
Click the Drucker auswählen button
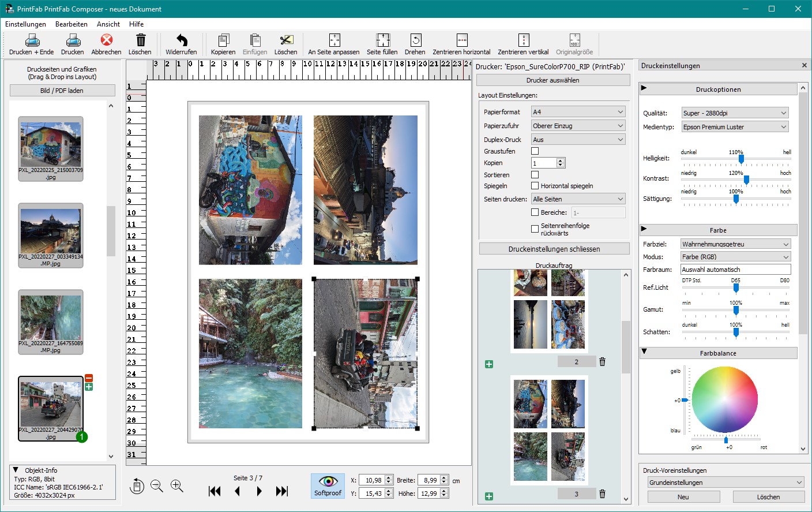pyautogui.click(x=553, y=80)
